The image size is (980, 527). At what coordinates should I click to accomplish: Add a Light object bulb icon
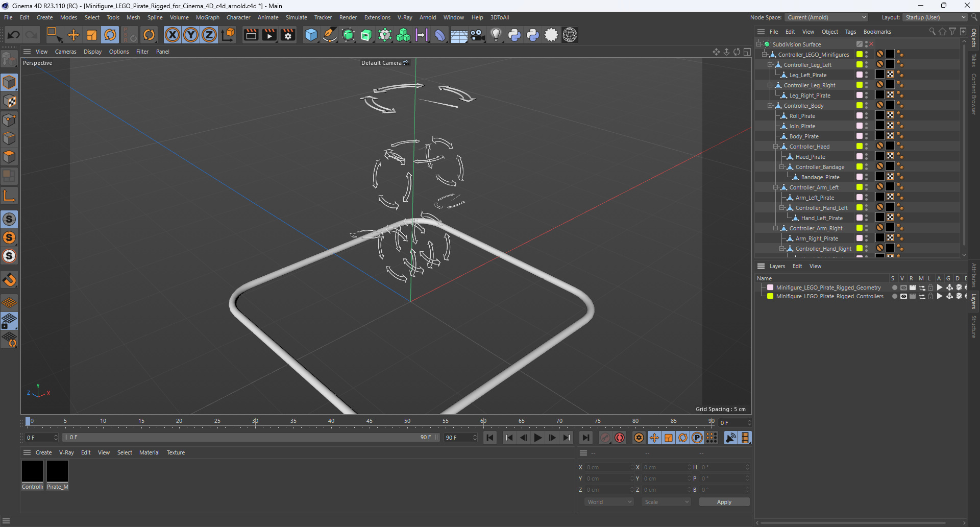496,35
